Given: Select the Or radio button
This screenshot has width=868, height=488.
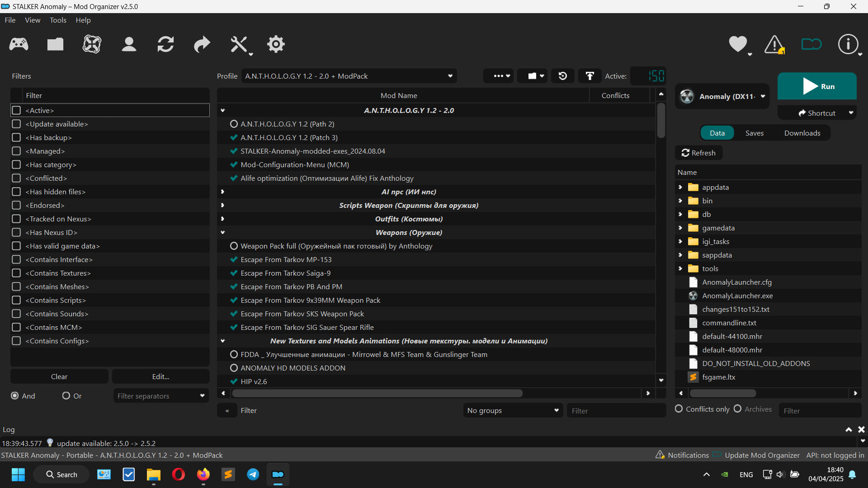Looking at the screenshot, I should [x=66, y=396].
